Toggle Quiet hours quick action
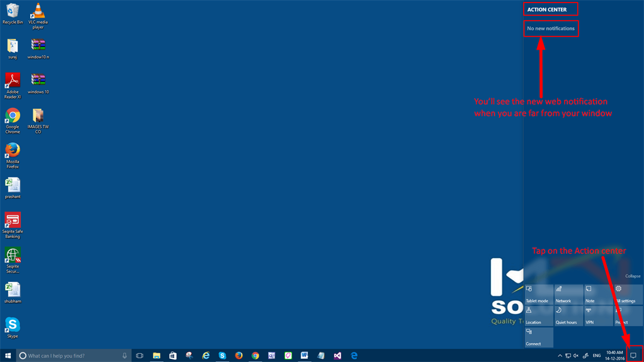 coord(569,315)
